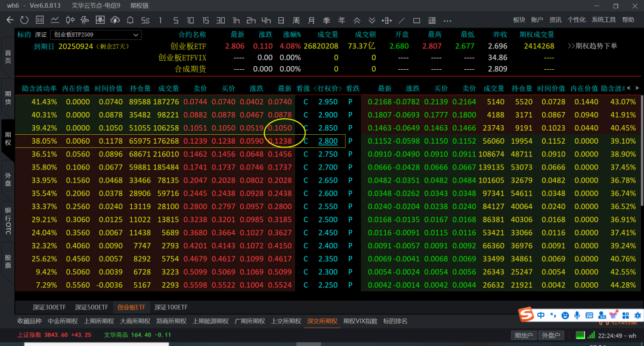The height and width of the screenshot is (346, 644).
Task: Click the bell alert icon
Action: [130, 20]
